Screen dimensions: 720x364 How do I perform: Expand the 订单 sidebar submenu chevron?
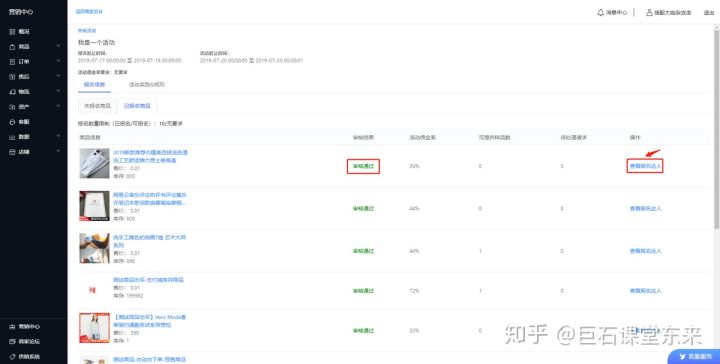point(58,61)
